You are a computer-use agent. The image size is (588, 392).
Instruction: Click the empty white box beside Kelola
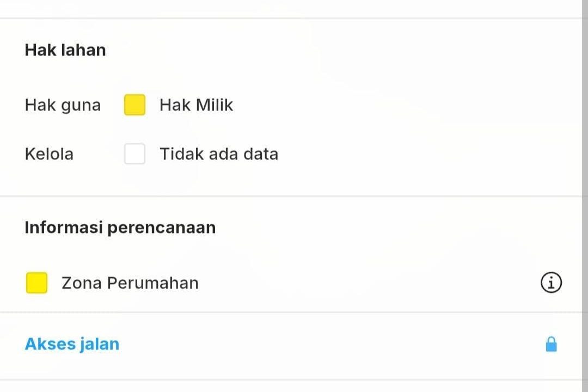[x=134, y=154]
